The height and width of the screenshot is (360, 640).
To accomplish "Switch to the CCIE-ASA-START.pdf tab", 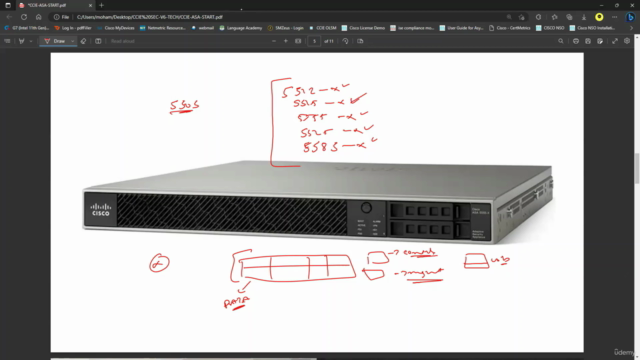I will (x=55, y=5).
